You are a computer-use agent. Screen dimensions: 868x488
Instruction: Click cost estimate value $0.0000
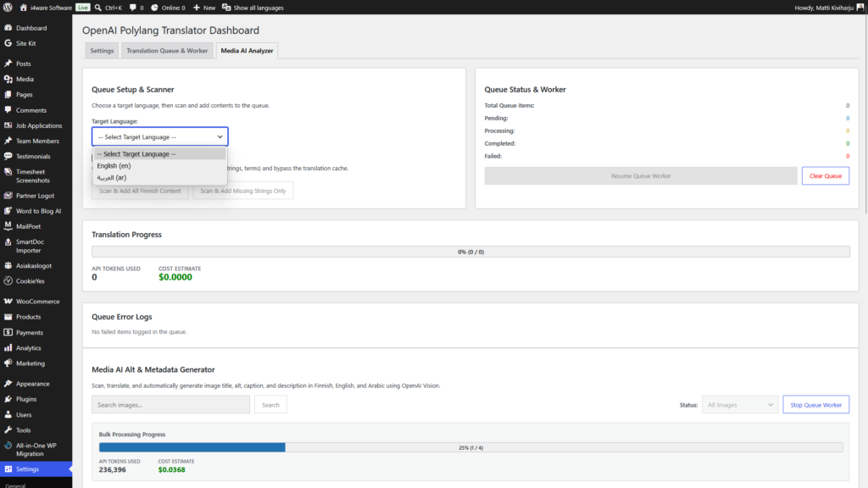175,277
